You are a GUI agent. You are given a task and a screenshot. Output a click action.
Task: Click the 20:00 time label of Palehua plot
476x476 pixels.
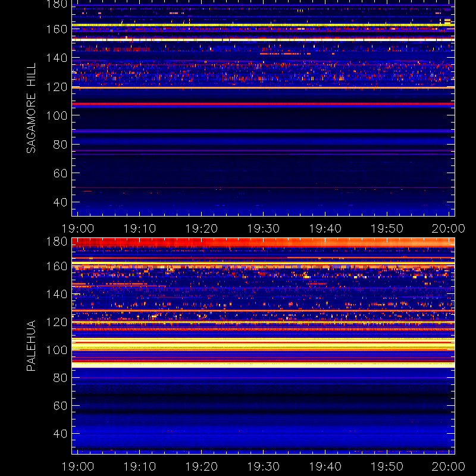pos(449,466)
